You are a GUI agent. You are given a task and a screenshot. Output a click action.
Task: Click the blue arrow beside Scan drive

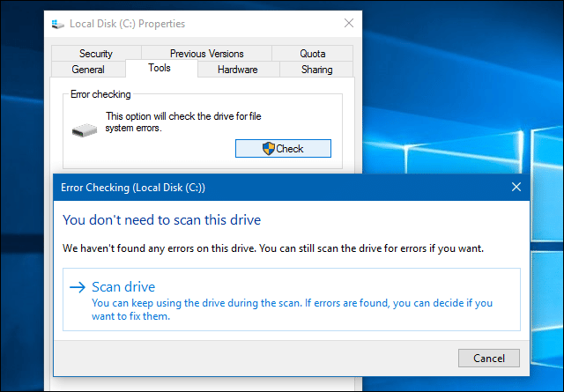click(78, 287)
